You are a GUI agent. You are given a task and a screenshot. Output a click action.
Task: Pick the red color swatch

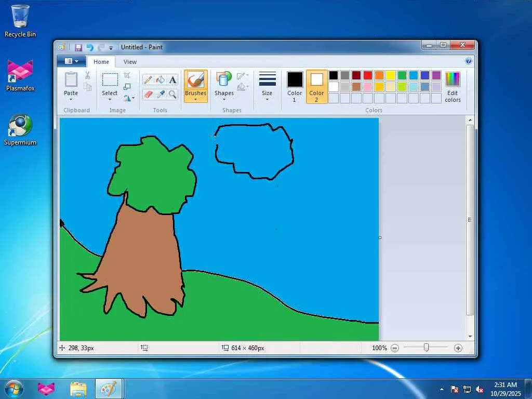[x=368, y=75]
